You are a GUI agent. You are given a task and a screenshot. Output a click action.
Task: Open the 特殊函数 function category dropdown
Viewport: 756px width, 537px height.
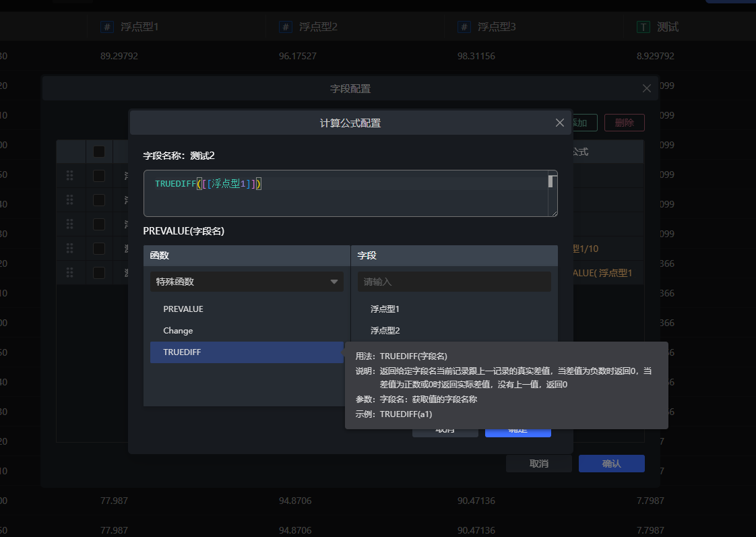[247, 282]
